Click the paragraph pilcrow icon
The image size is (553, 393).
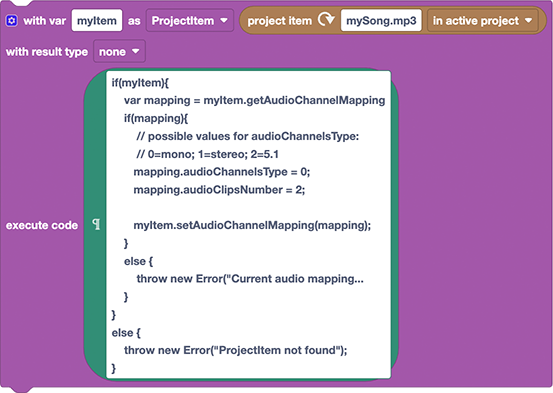pos(96,224)
